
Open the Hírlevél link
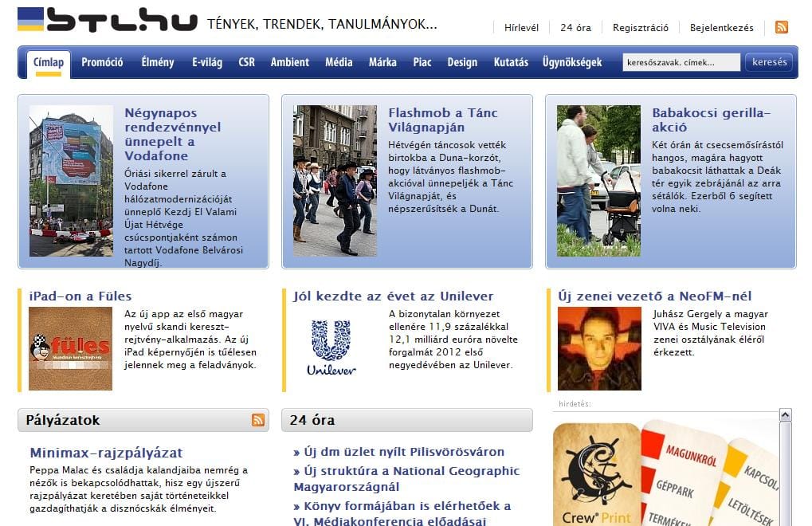point(521,27)
